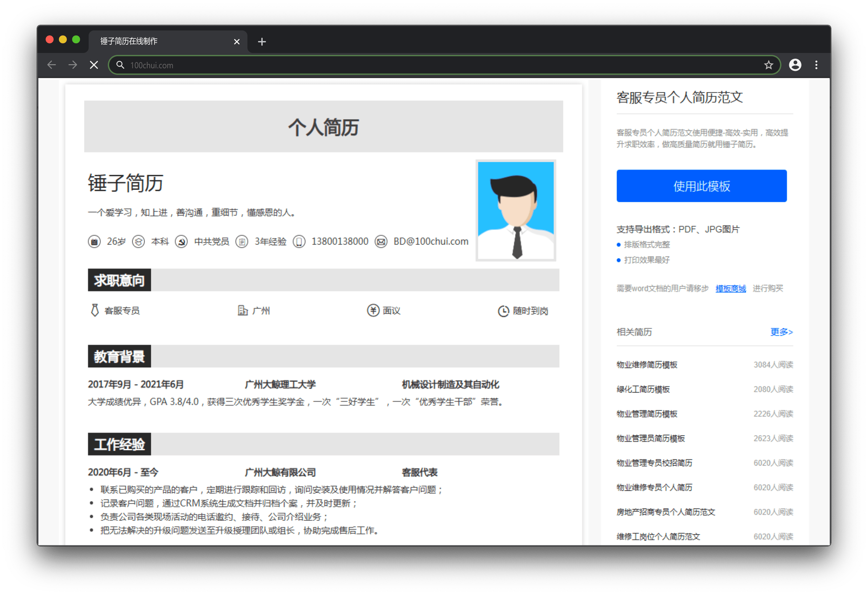The width and height of the screenshot is (868, 595).
Task: Click the education icon next to 本科
Action: pyautogui.click(x=138, y=242)
